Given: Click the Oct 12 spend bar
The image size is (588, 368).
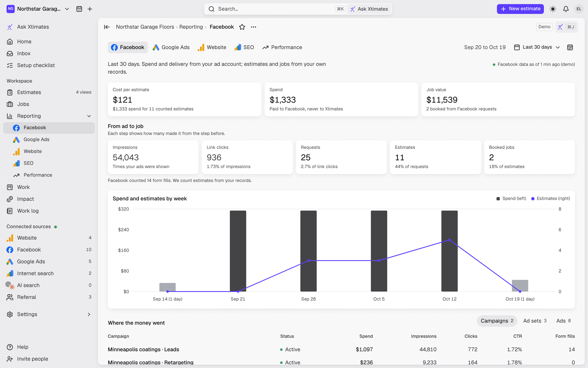Looking at the screenshot, I should click(450, 251).
